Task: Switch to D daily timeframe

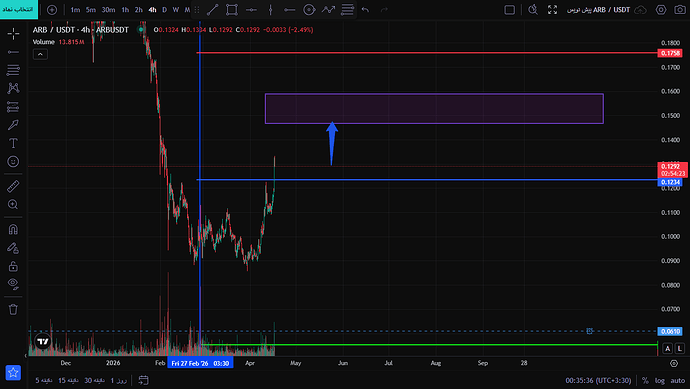Action: (x=165, y=10)
